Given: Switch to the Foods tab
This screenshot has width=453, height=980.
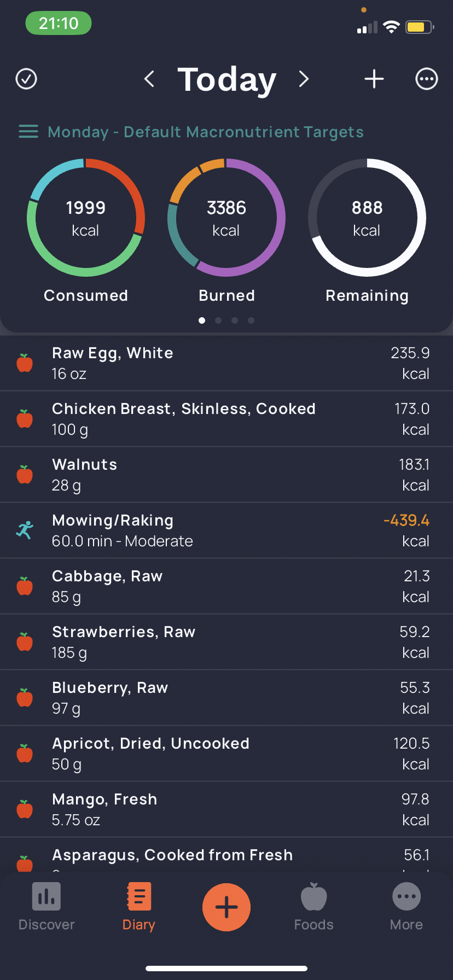Looking at the screenshot, I should pos(314,907).
